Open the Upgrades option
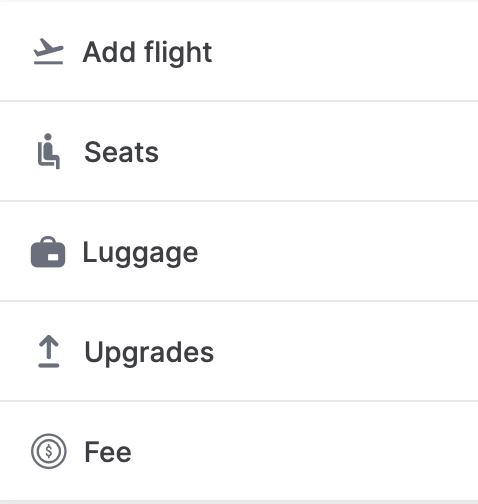This screenshot has height=504, width=478. [239, 351]
